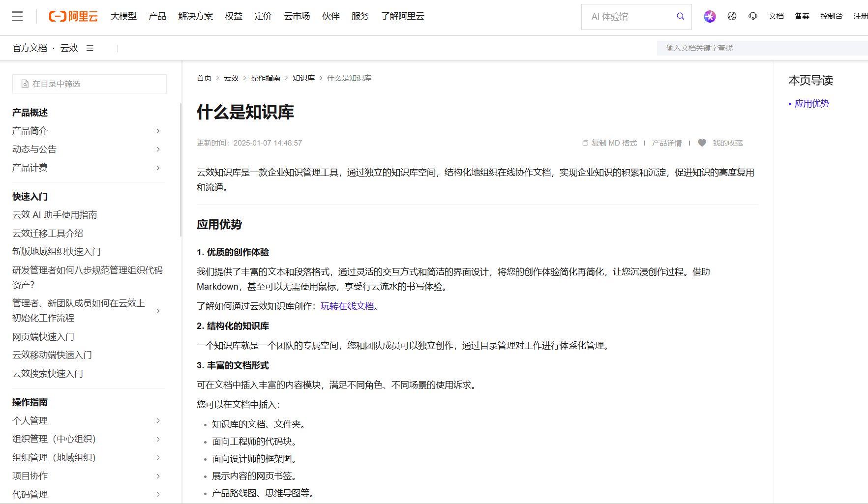Image resolution: width=868 pixels, height=504 pixels.
Task: Click 首页 breadcrumb
Action: click(x=204, y=78)
